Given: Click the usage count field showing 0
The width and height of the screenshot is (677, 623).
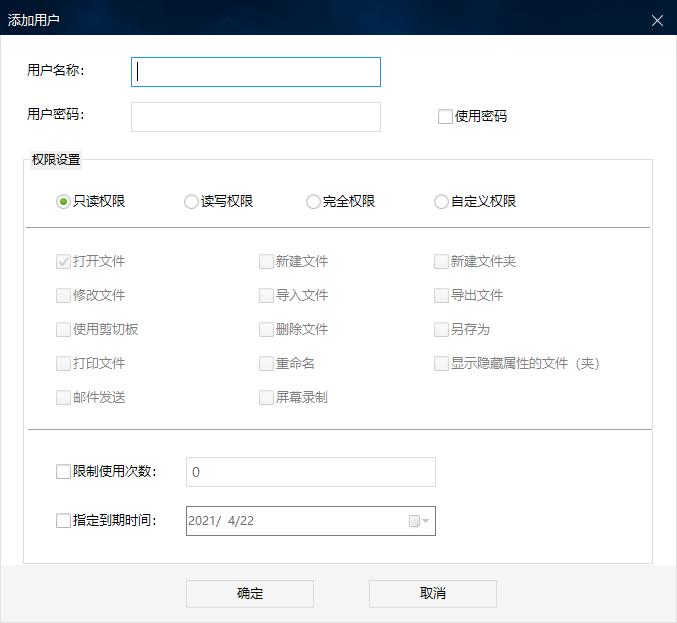Looking at the screenshot, I should pyautogui.click(x=310, y=472).
